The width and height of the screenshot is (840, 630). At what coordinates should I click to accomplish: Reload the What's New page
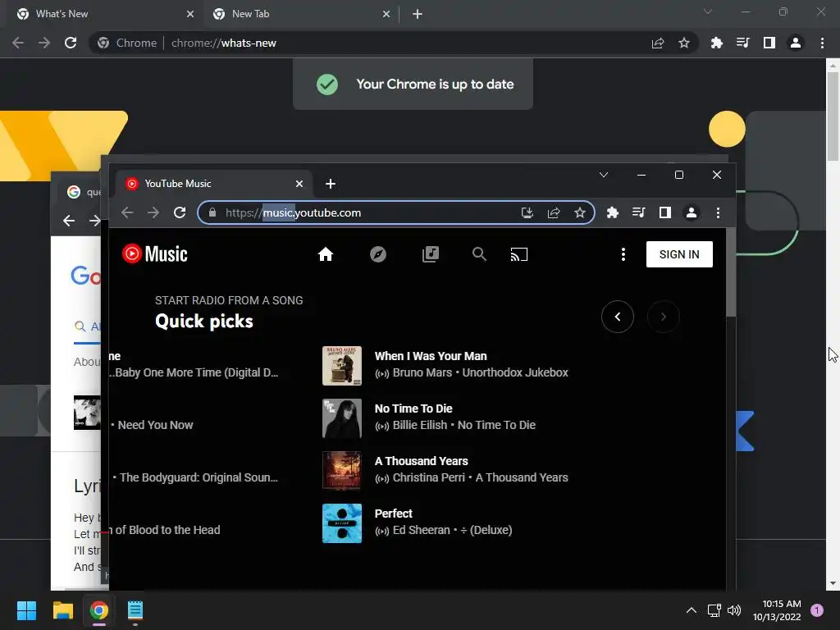coord(71,43)
